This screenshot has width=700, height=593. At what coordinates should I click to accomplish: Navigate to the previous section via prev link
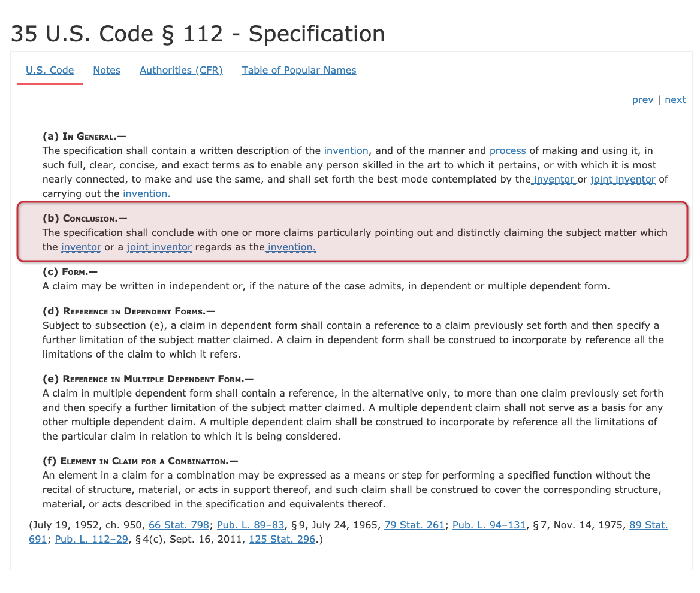pyautogui.click(x=642, y=99)
